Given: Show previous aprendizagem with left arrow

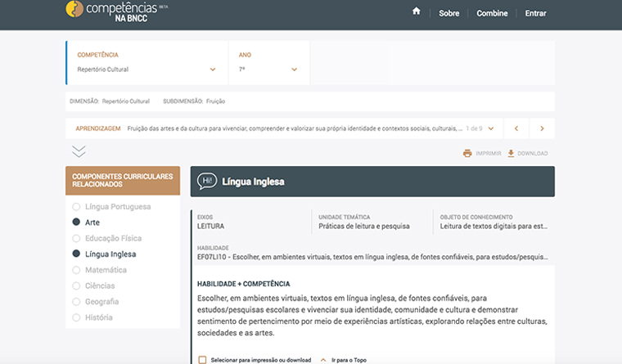Looking at the screenshot, I should tap(516, 128).
